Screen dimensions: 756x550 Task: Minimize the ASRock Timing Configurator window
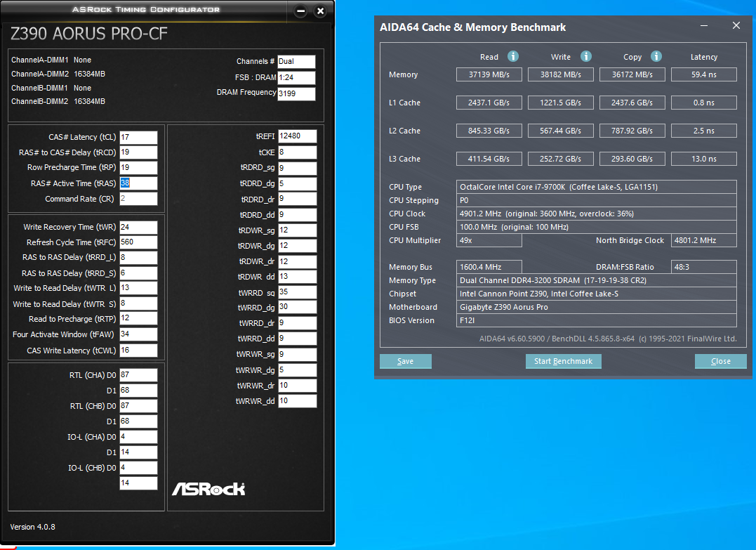(300, 11)
